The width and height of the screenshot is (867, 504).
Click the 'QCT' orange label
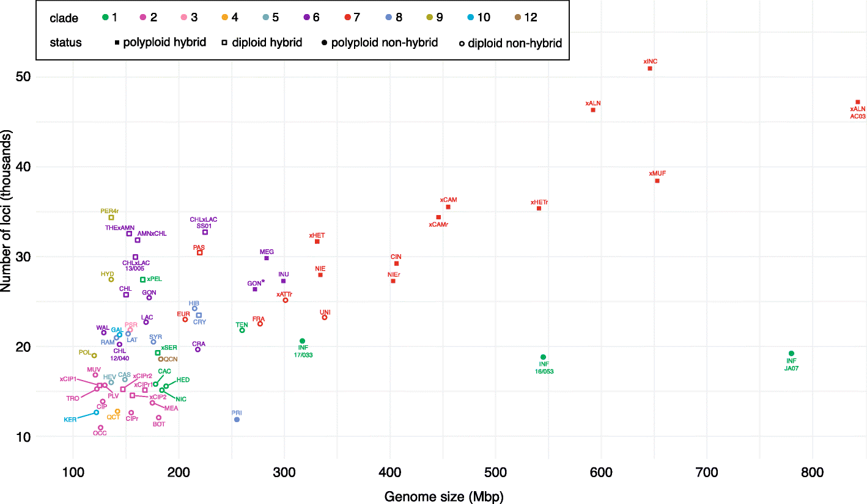113,417
